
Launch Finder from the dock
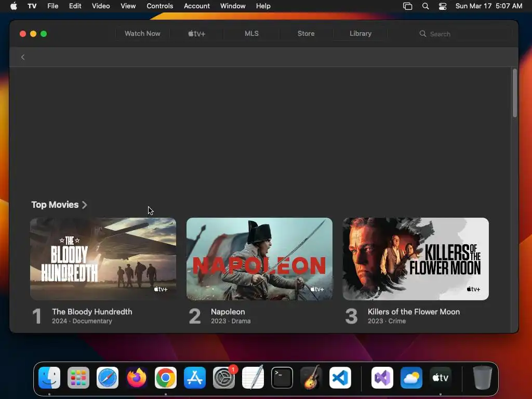pos(49,377)
